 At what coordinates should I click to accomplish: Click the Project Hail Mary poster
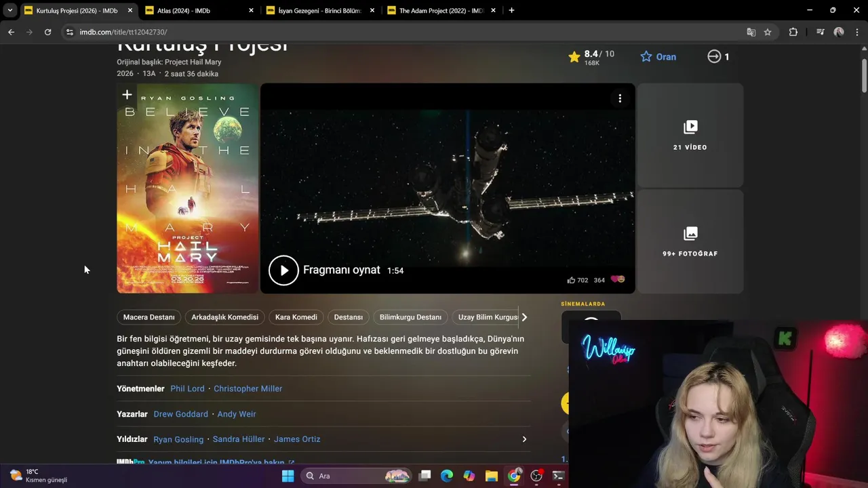[188, 188]
